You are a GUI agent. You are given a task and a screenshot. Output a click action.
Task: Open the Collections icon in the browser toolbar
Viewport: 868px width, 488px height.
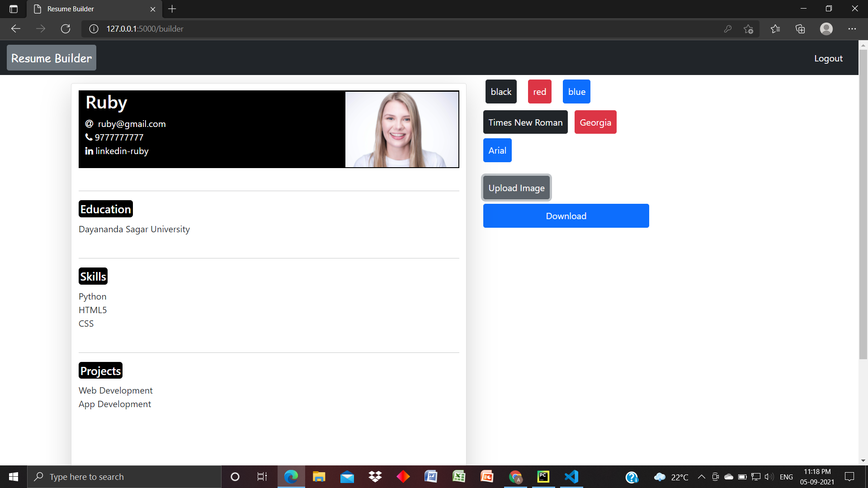pyautogui.click(x=800, y=28)
